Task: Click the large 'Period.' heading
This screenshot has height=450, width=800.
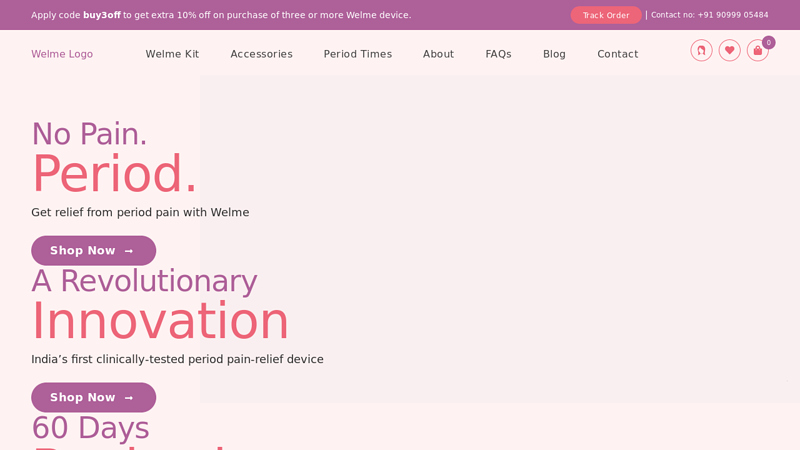Action: click(114, 174)
